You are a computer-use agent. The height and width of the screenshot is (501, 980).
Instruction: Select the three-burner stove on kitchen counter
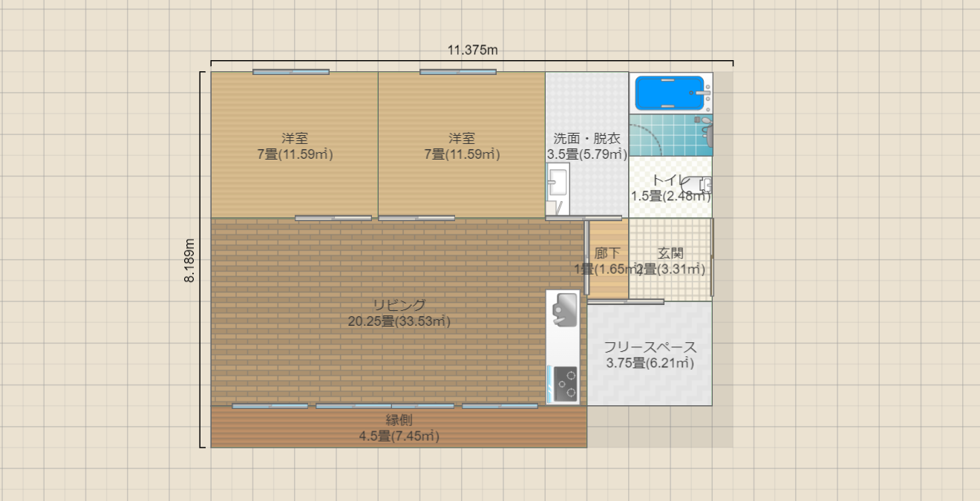(565, 384)
